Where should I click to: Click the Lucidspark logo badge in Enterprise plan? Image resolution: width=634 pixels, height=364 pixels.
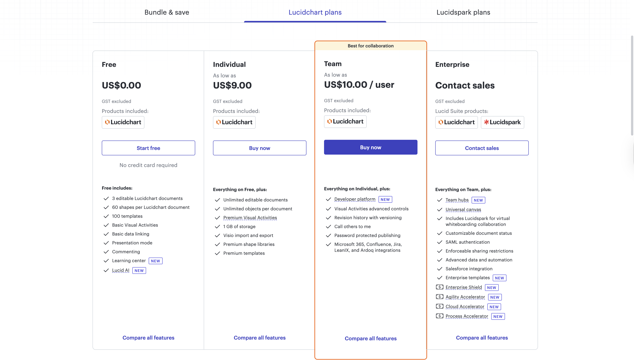502,122
